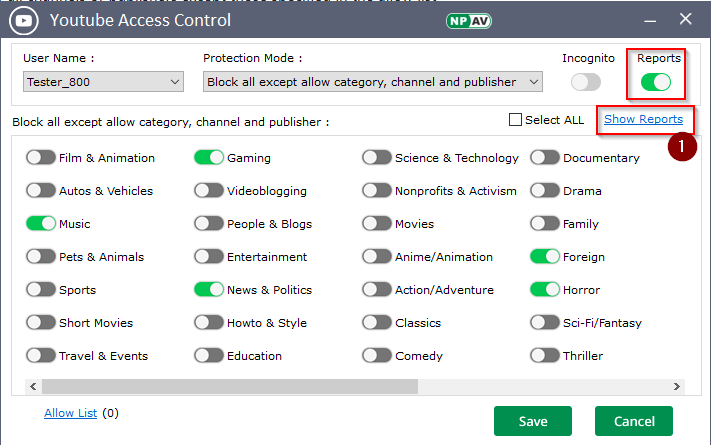
Task: Turn off the Horror category toggle
Action: coord(545,290)
